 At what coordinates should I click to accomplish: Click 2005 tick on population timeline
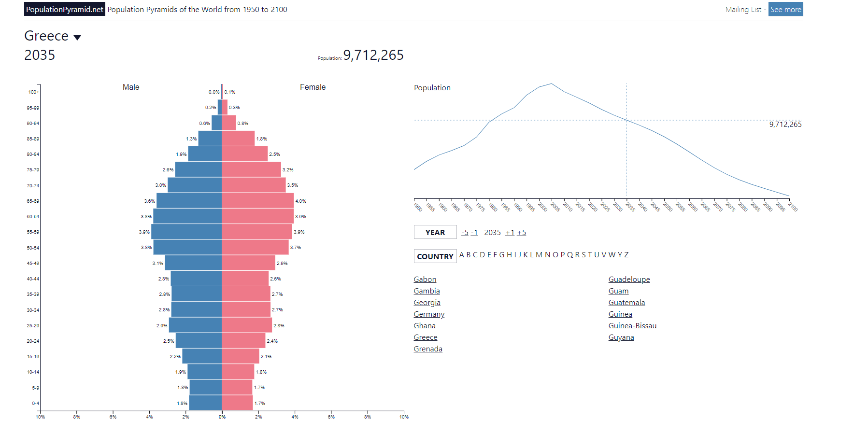(555, 207)
